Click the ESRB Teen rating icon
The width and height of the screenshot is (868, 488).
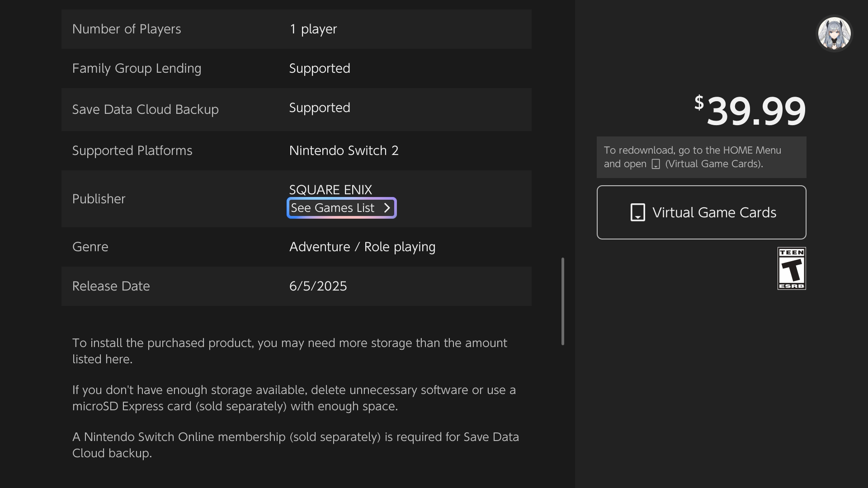click(x=792, y=268)
